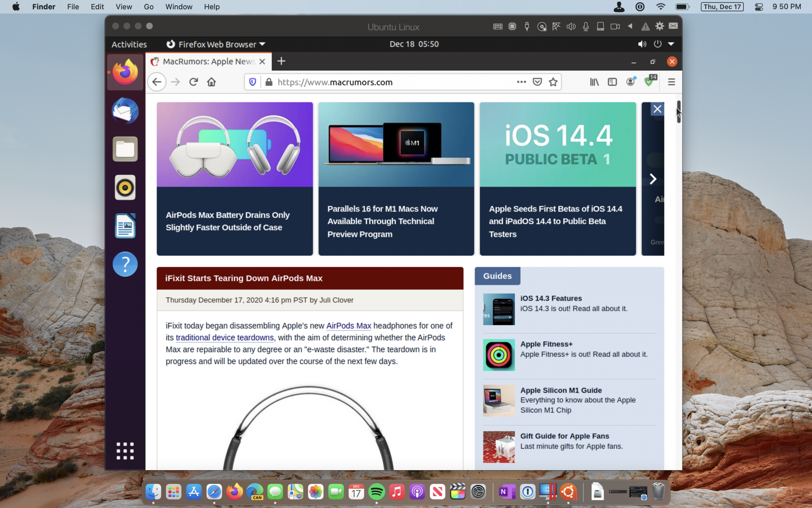Open page actions three-dot menu
This screenshot has width=812, height=508.
pos(522,82)
